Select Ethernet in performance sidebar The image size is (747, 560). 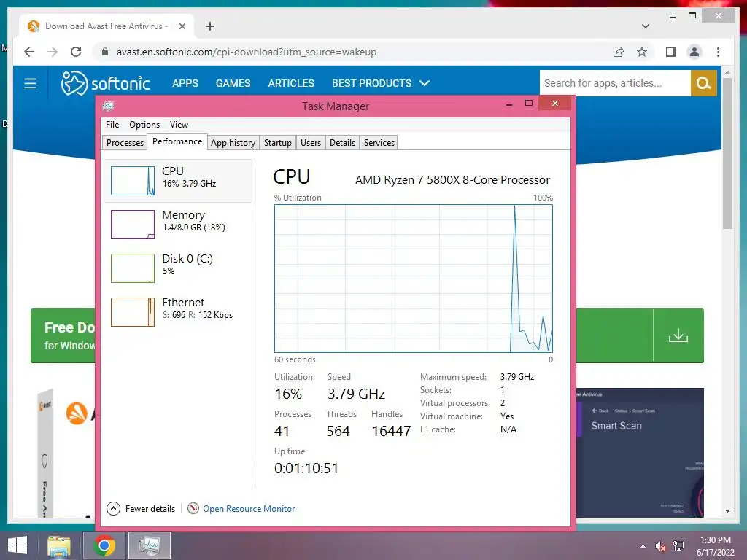(x=178, y=312)
